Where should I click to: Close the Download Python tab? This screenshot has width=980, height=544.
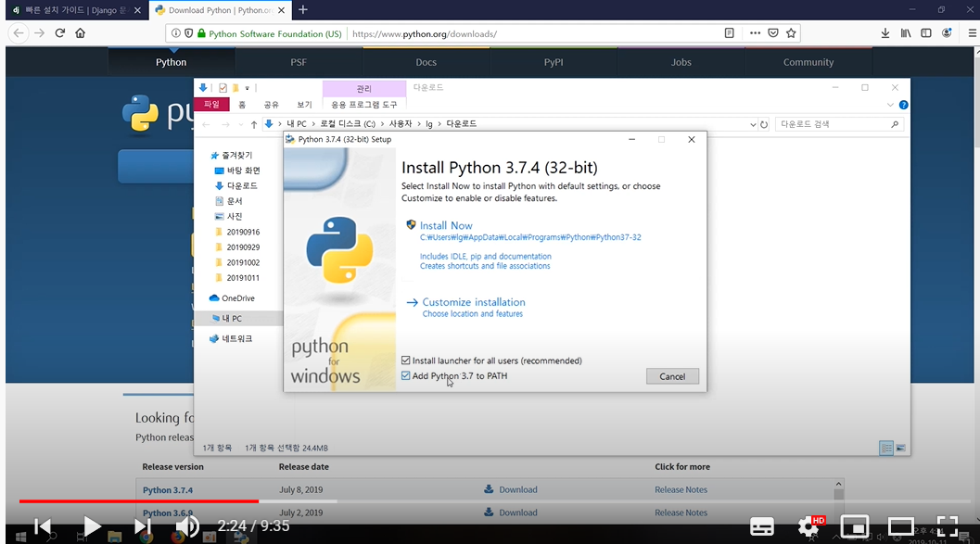[281, 10]
